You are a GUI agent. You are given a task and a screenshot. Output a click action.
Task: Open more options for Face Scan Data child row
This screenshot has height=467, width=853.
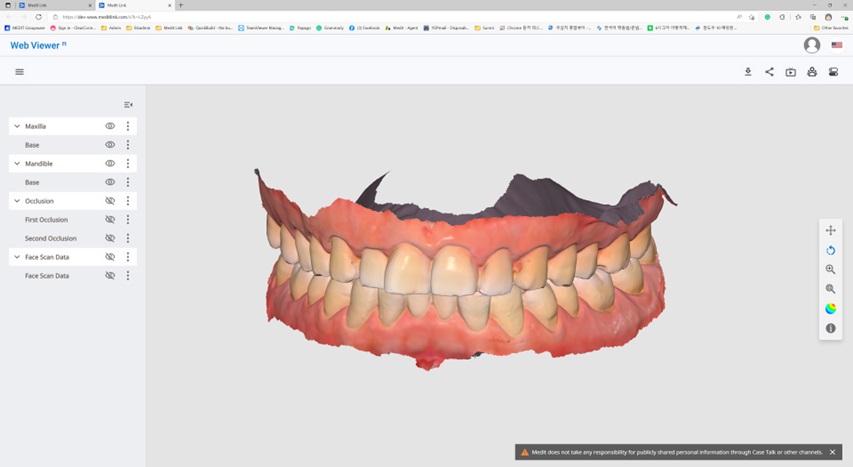128,275
